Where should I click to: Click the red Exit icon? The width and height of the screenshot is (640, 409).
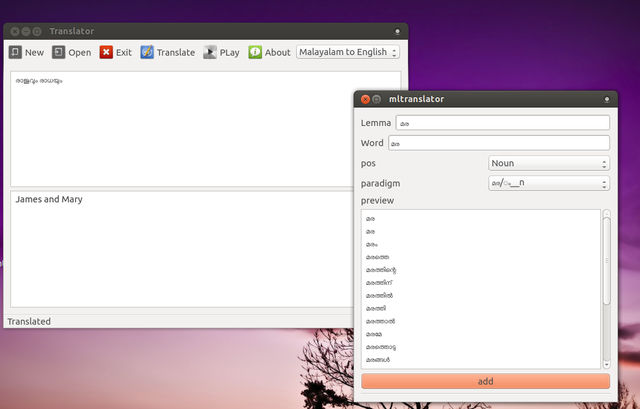tap(106, 52)
